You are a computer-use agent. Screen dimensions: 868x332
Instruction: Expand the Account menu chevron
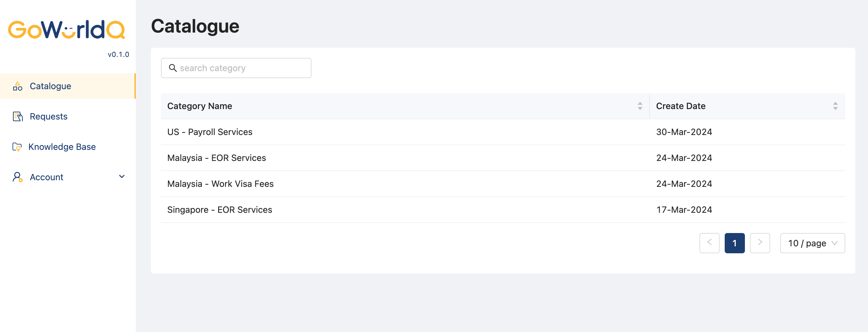[x=122, y=176]
